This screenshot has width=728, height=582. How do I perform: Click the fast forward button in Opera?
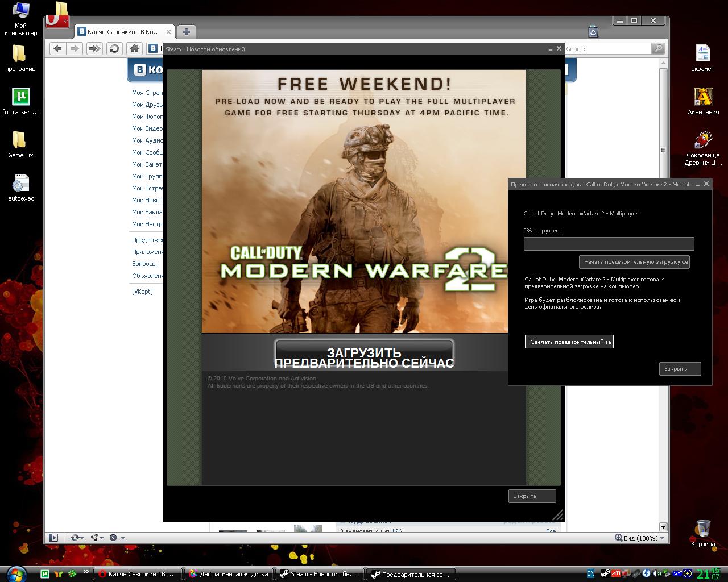pos(94,49)
